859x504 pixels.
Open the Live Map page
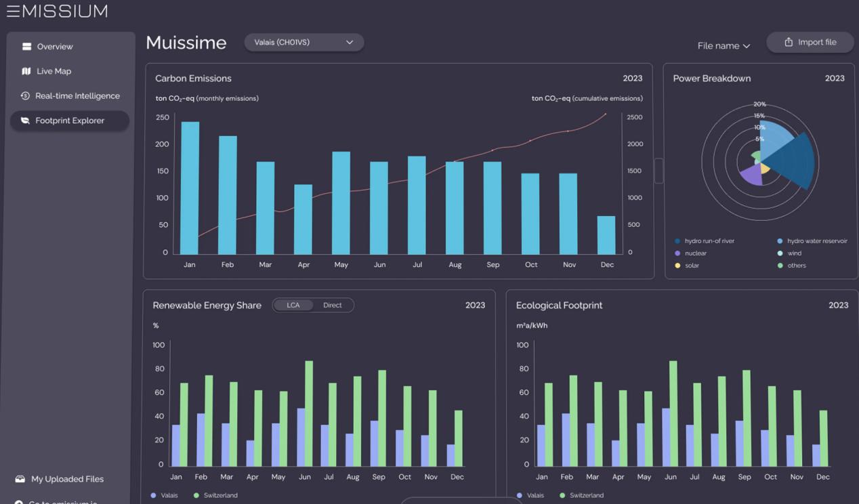pyautogui.click(x=54, y=71)
